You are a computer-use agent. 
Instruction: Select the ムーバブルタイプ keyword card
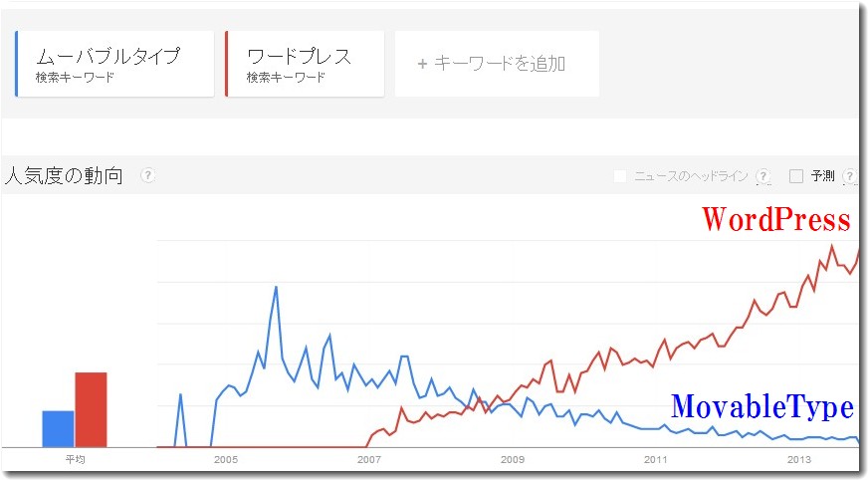click(x=115, y=64)
